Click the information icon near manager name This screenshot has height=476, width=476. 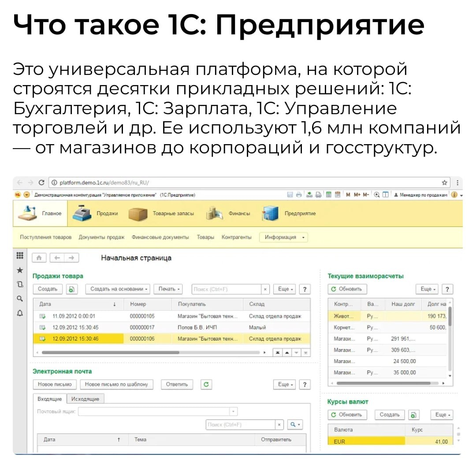[x=454, y=195]
